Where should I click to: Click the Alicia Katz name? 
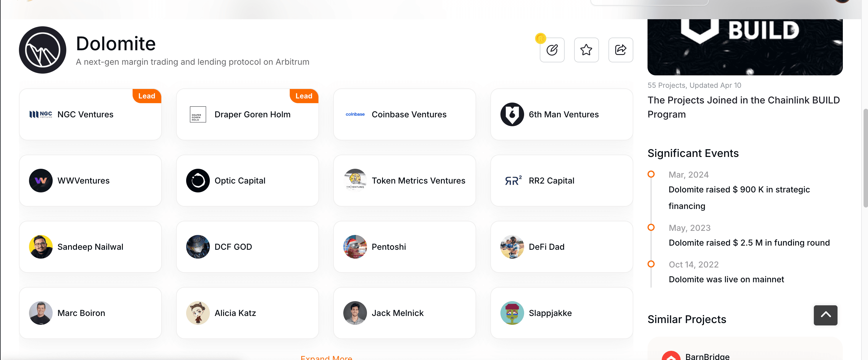pos(235,313)
